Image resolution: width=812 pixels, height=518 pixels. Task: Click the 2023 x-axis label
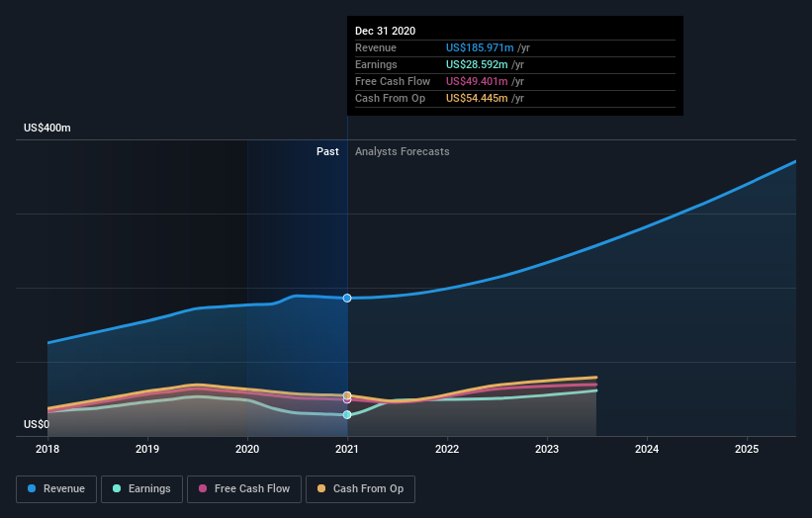[547, 449]
